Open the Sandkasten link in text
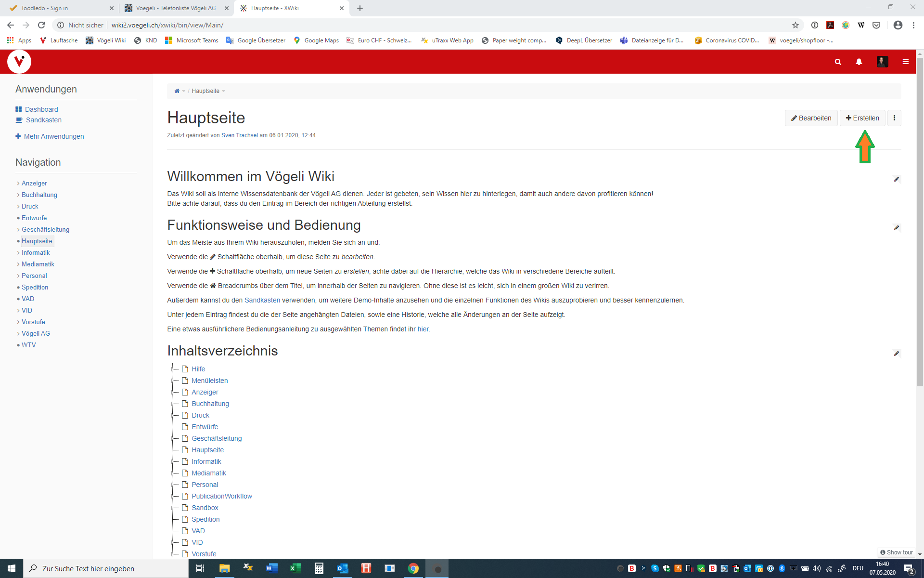 click(262, 300)
